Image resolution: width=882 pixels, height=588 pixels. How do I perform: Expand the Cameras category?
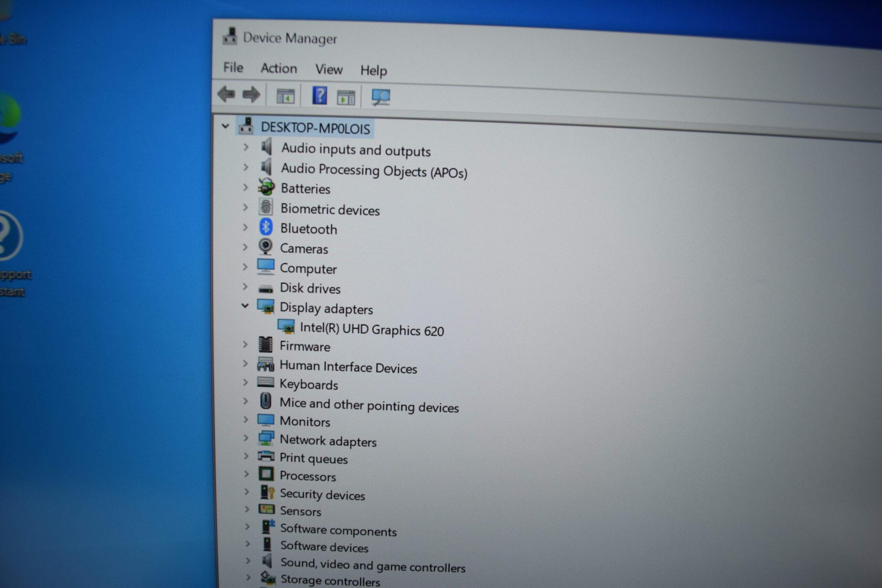pyautogui.click(x=245, y=247)
